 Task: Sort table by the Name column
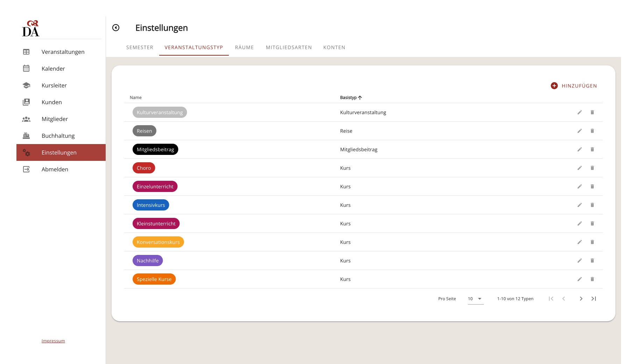136,98
